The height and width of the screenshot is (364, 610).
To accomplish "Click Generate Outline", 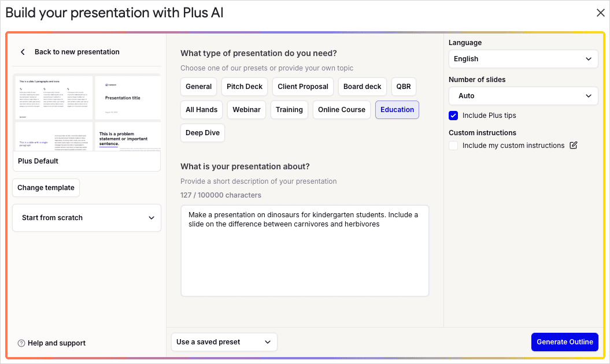I will [x=564, y=342].
